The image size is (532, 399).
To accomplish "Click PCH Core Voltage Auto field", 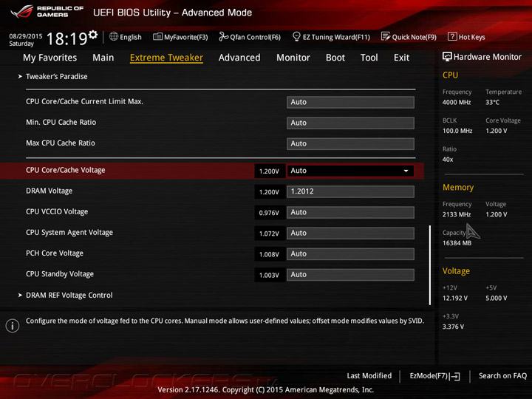I will coord(350,253).
